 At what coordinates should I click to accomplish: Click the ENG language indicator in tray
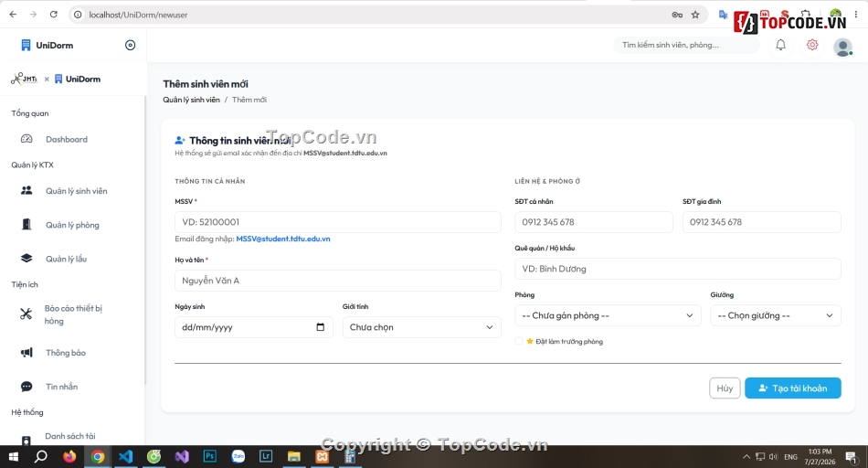point(790,457)
